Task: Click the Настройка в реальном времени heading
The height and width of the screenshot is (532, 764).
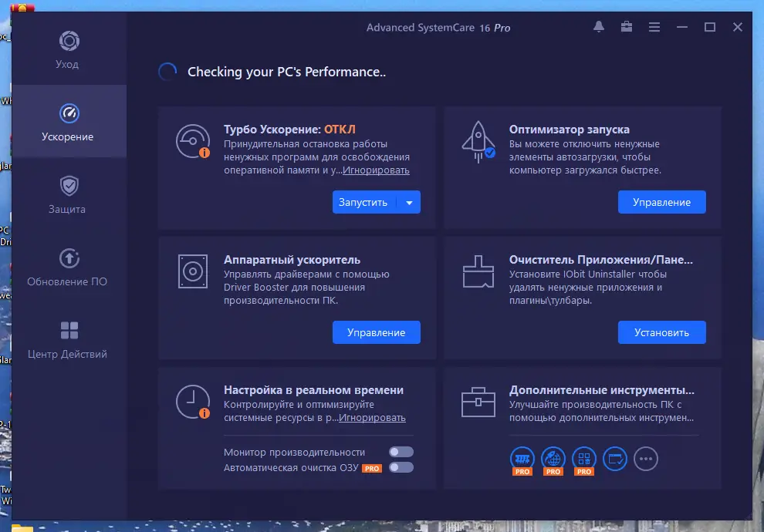Action: 313,390
